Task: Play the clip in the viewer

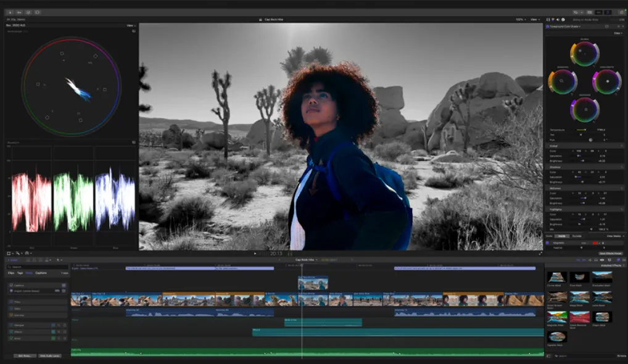Action: click(255, 254)
